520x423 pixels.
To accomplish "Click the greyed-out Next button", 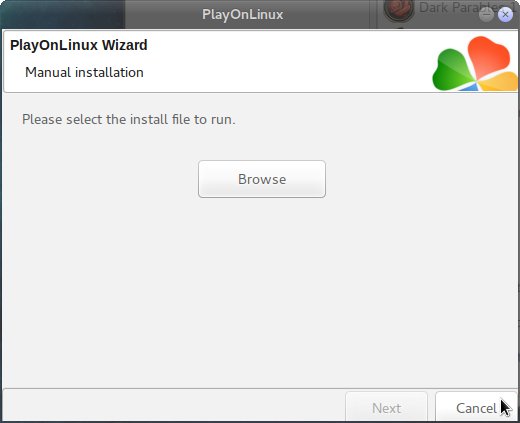I will (386, 407).
